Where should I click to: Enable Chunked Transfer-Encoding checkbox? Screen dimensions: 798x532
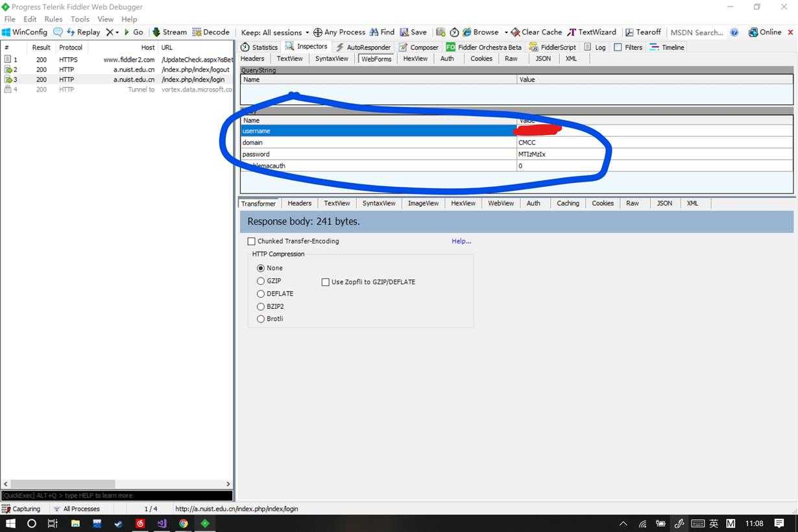pos(252,241)
